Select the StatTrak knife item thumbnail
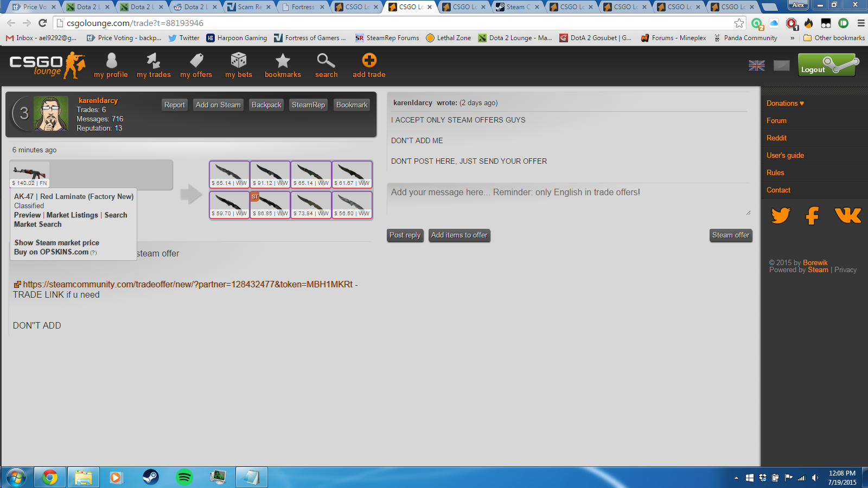This screenshot has width=868, height=488. point(270,204)
